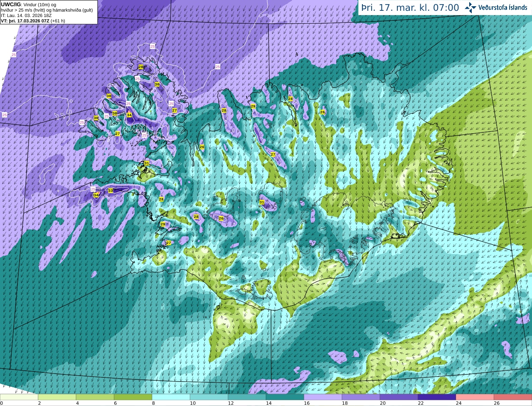The image size is (532, 406).
Task: Click the legend scale number 8
Action: [153, 403]
